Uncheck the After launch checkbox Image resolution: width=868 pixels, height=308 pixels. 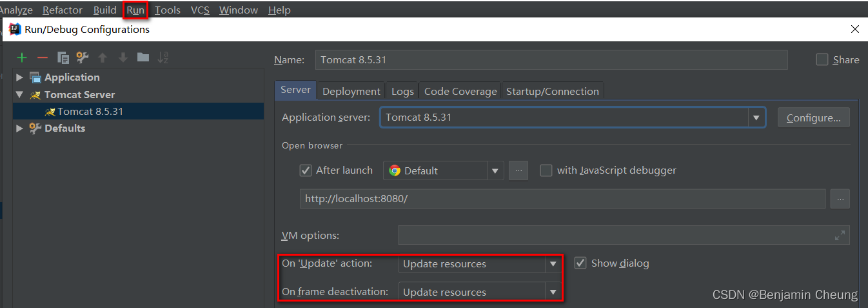click(x=306, y=170)
